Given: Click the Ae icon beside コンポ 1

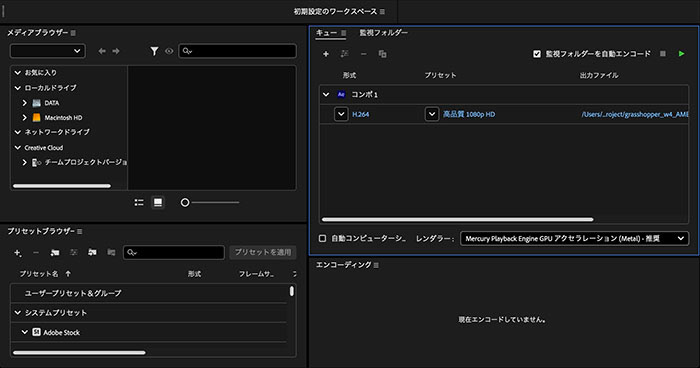Looking at the screenshot, I should (341, 94).
